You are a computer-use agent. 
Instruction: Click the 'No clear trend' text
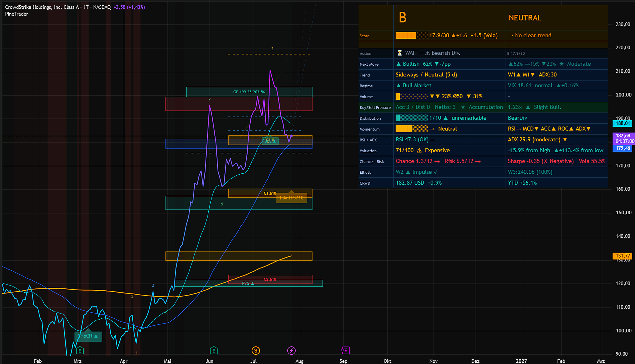533,35
